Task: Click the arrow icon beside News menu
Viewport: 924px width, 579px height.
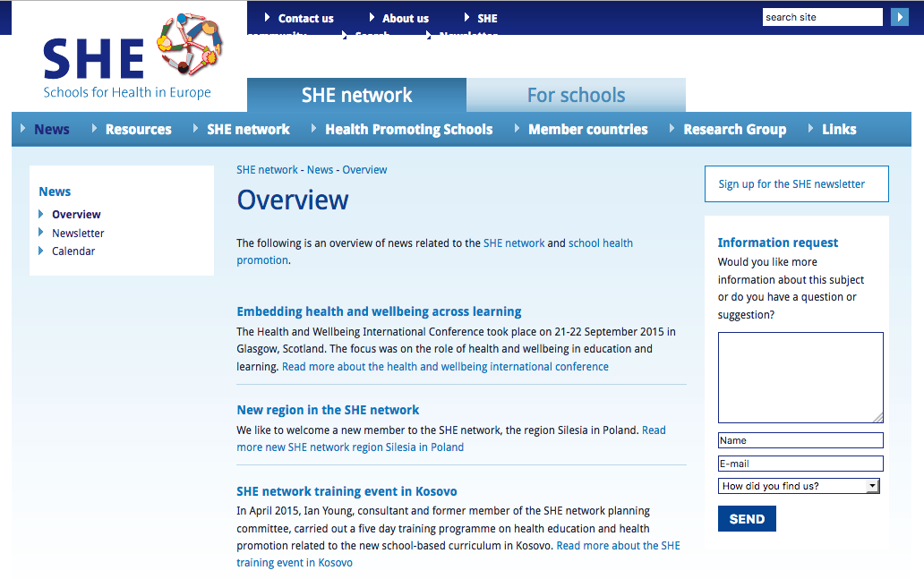Action: click(x=23, y=128)
